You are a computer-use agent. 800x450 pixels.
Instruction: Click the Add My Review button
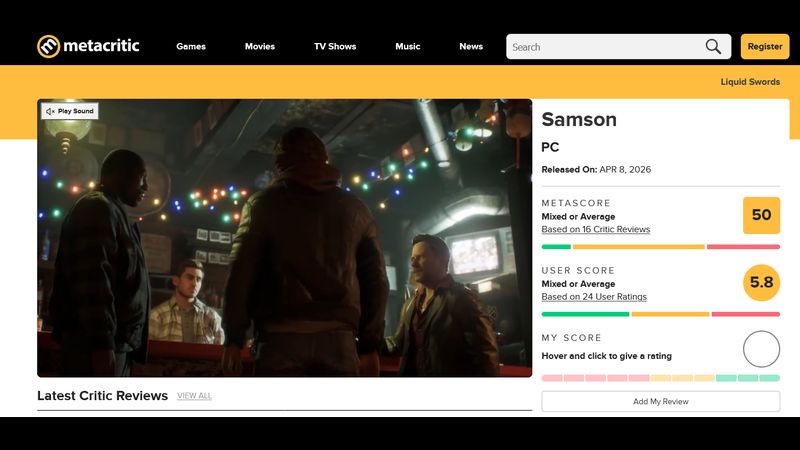661,402
